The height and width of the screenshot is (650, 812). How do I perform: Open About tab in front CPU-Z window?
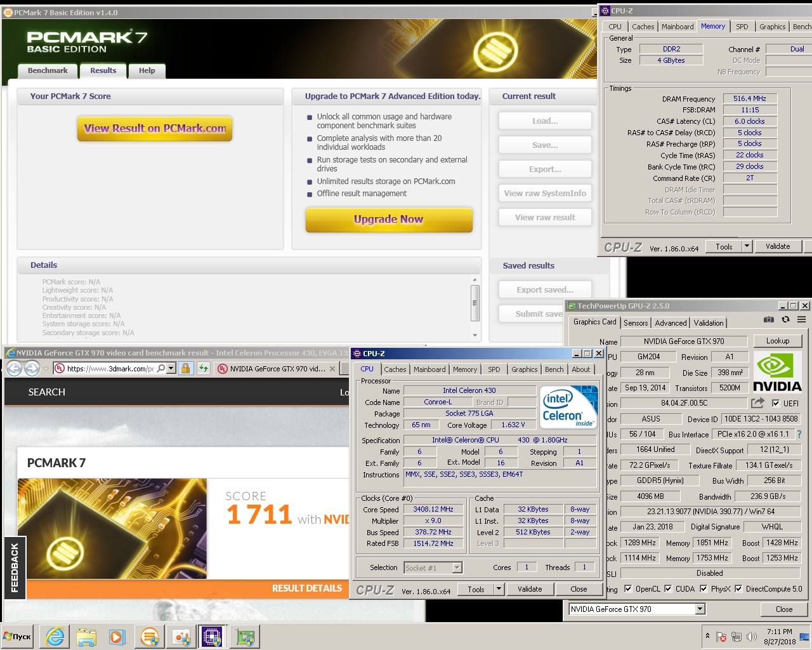tap(581, 369)
